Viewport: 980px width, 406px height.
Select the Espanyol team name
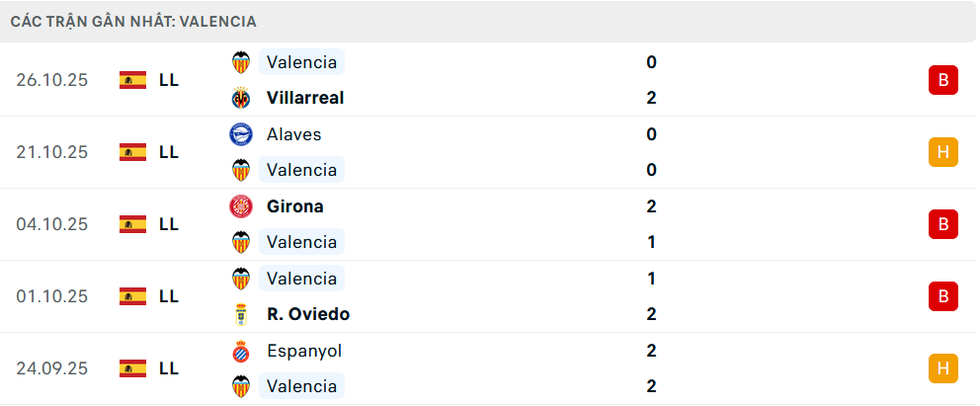coord(304,351)
